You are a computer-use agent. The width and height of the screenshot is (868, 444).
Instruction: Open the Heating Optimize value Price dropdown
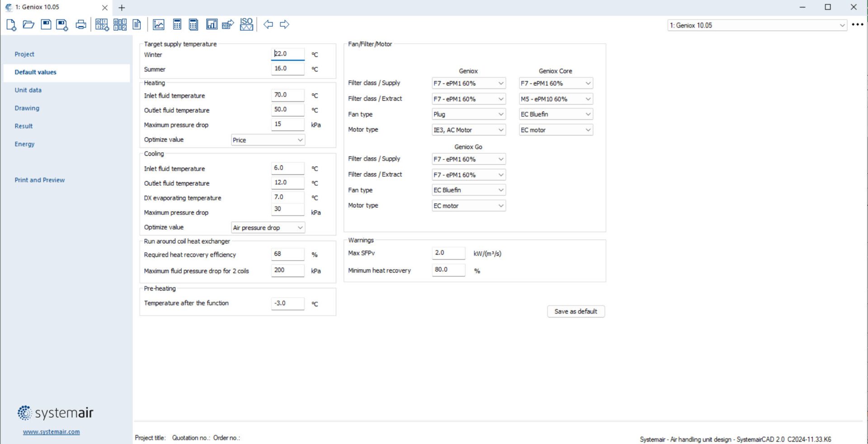click(x=268, y=140)
